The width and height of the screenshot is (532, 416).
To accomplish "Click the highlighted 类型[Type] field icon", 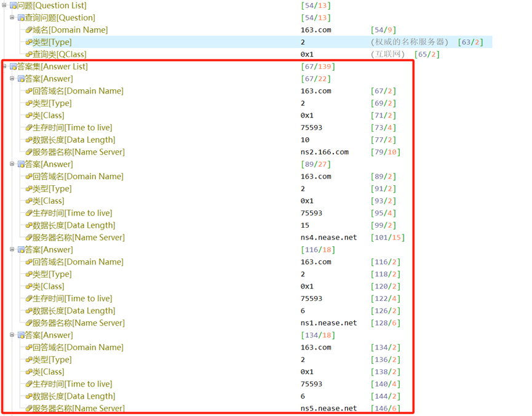I will (29, 42).
